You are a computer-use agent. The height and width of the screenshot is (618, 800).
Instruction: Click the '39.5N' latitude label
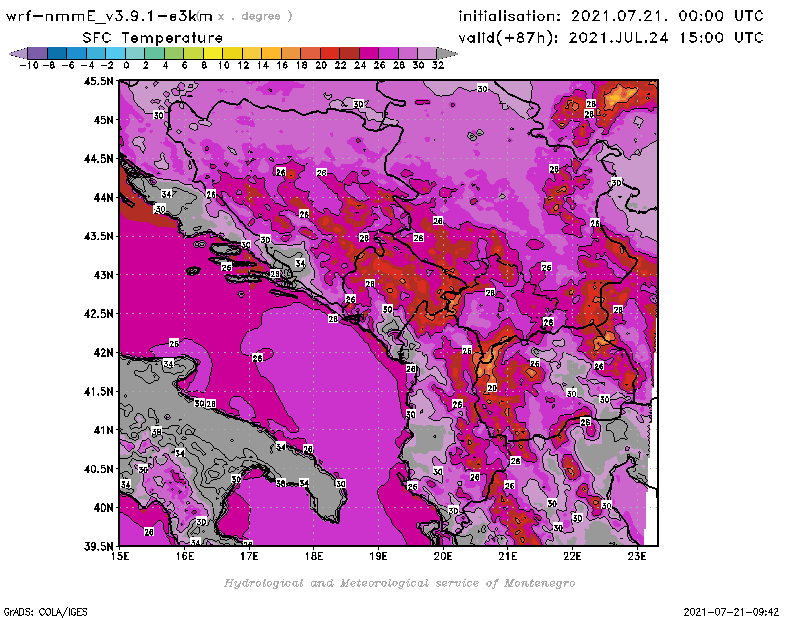point(98,547)
